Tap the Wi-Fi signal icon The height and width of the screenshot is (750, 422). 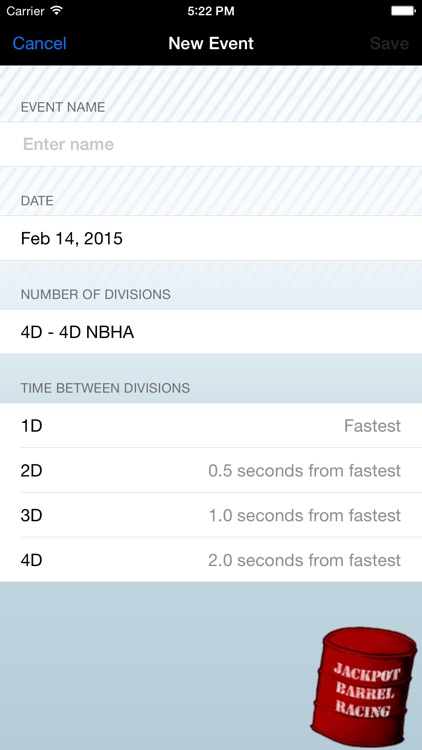[x=57, y=11]
